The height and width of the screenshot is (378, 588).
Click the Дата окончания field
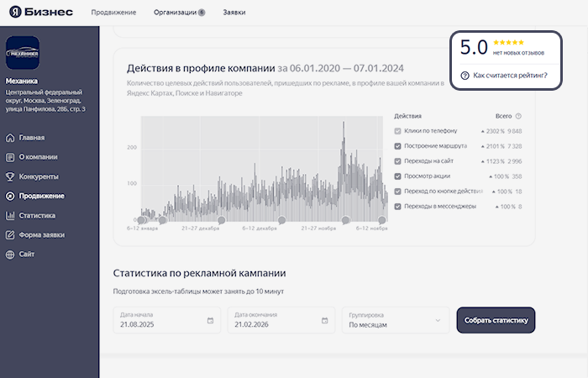click(x=281, y=320)
